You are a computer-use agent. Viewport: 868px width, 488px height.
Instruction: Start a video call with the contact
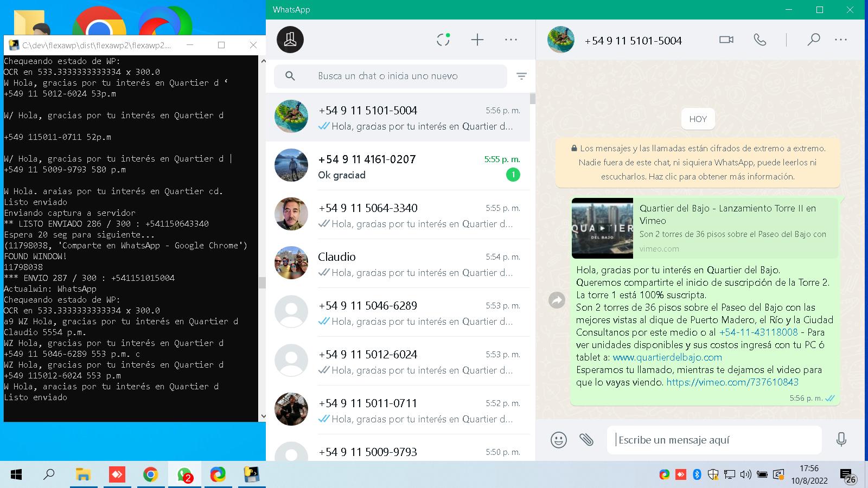click(x=726, y=40)
